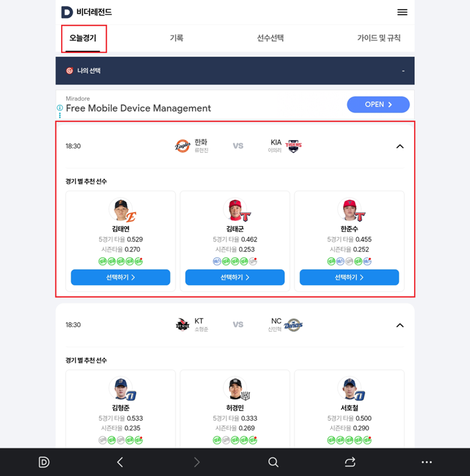Collapse the 한화 vs KIA game card
The width and height of the screenshot is (470, 476).
click(x=400, y=146)
